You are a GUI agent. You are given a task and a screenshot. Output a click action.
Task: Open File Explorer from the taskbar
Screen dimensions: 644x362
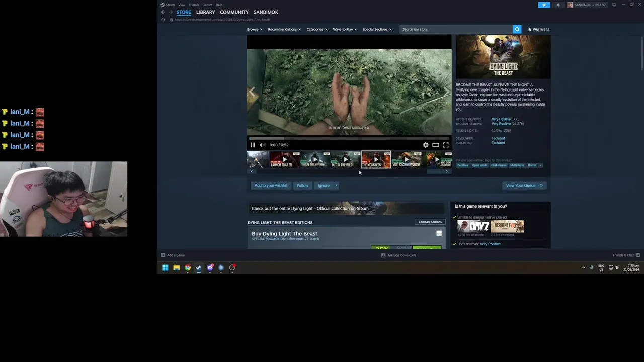pos(176,268)
